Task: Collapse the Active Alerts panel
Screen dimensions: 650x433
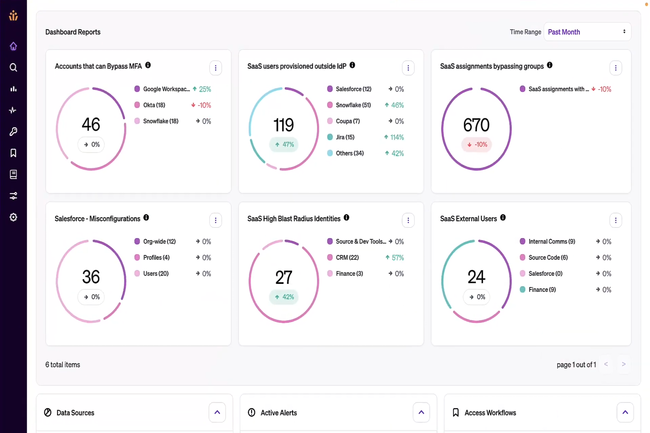Action: 421,412
